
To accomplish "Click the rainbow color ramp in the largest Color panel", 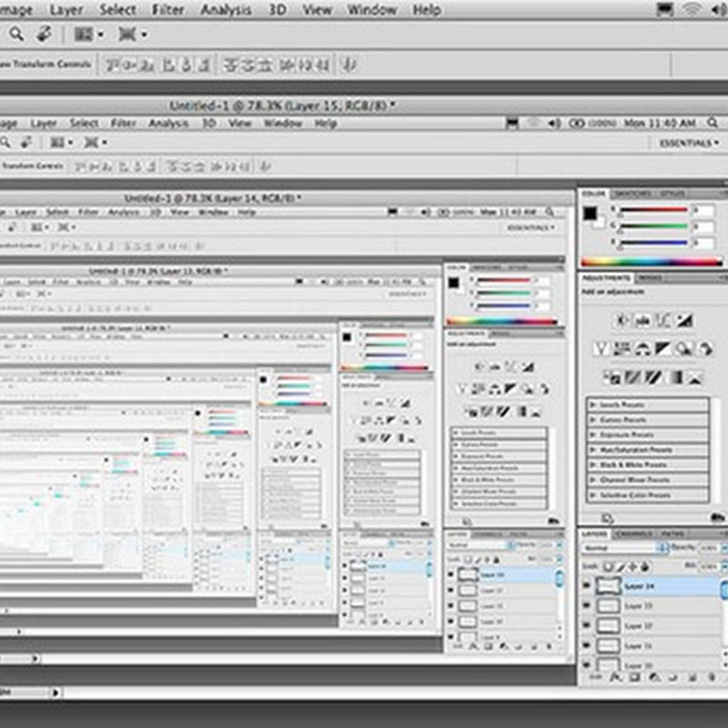I will point(652,262).
